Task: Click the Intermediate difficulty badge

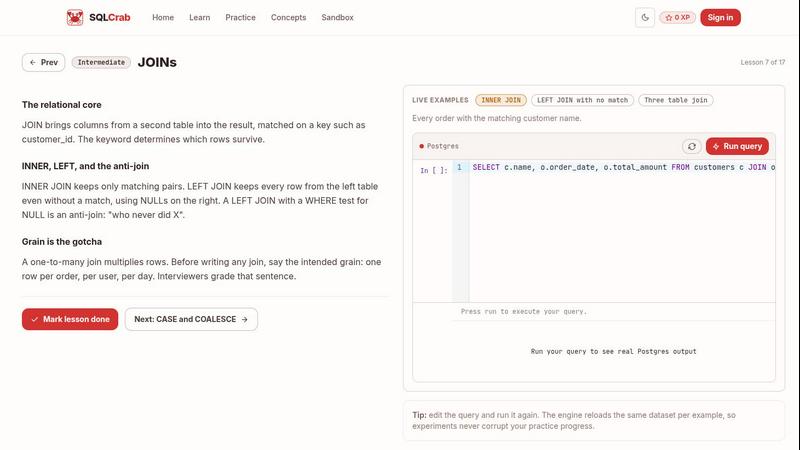Action: point(101,62)
